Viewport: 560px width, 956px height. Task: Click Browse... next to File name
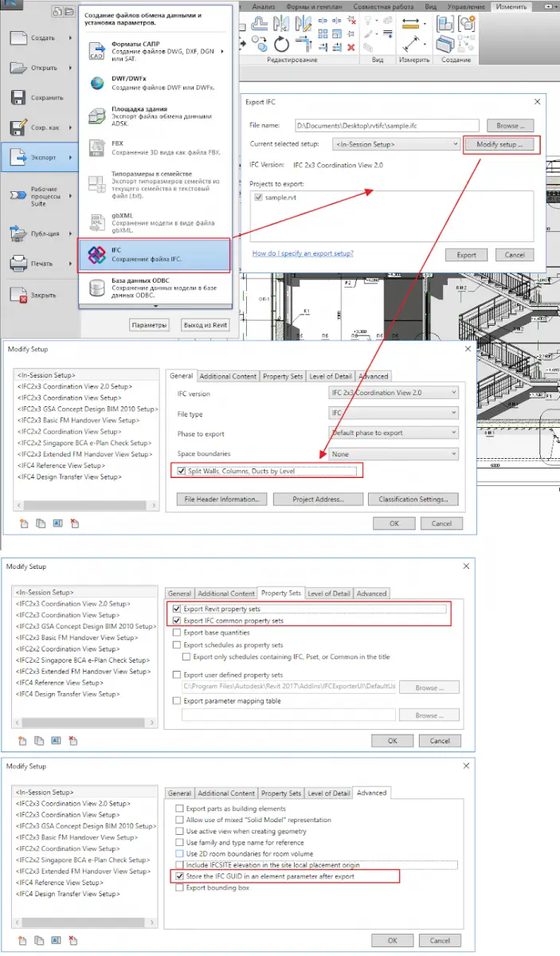pyautogui.click(x=510, y=126)
